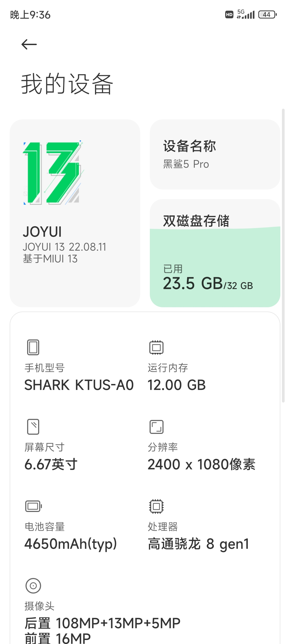Click the vertical scrollbar on right edge

pos(283,255)
